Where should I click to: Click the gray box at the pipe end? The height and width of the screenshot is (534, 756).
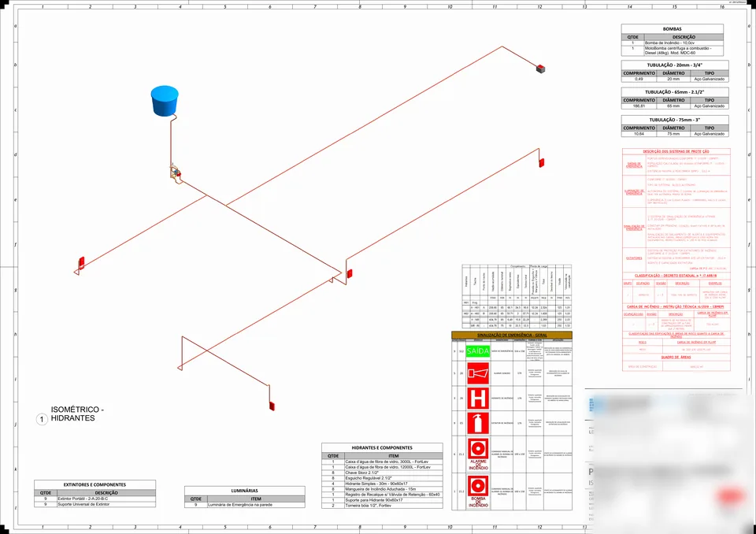540,69
